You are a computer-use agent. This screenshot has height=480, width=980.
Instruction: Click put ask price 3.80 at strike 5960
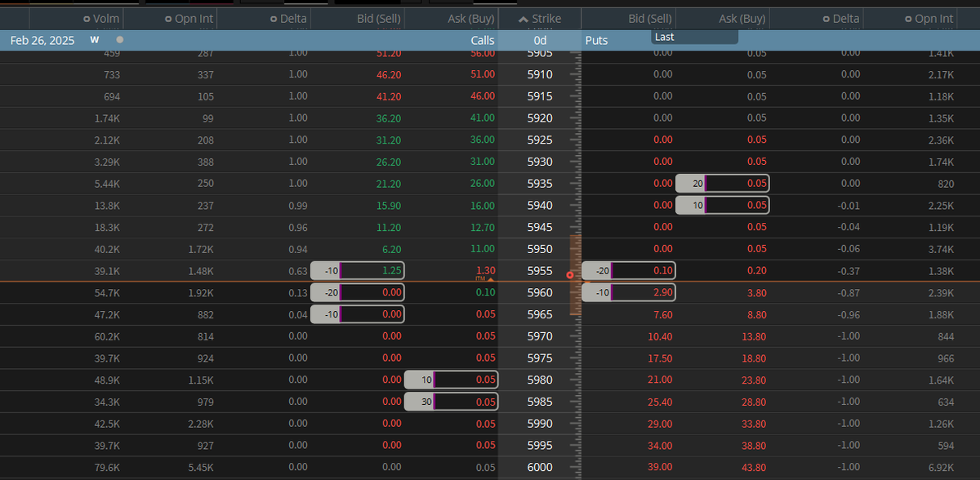(x=755, y=292)
